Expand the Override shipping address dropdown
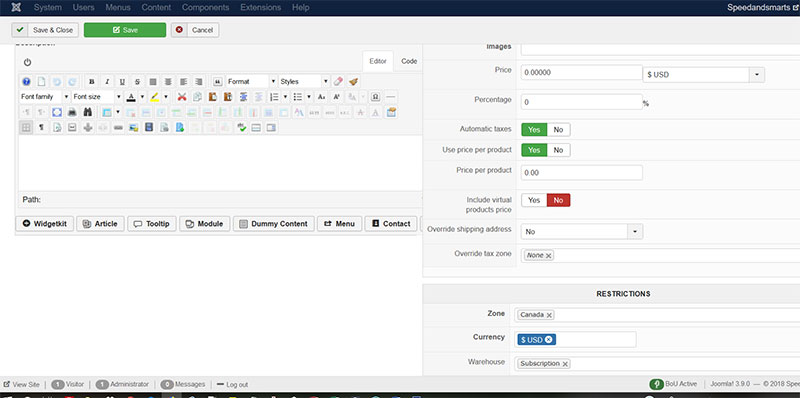800x398 pixels. pos(582,232)
